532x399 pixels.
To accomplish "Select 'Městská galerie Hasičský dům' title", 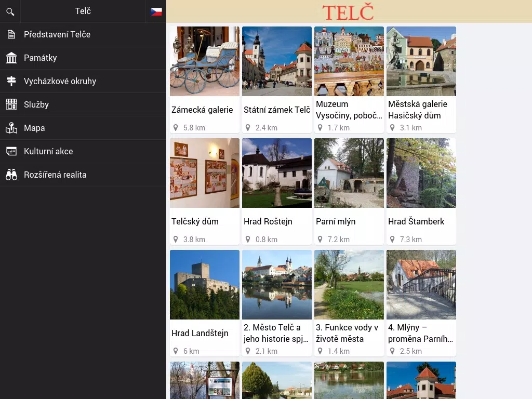I will [x=418, y=110].
